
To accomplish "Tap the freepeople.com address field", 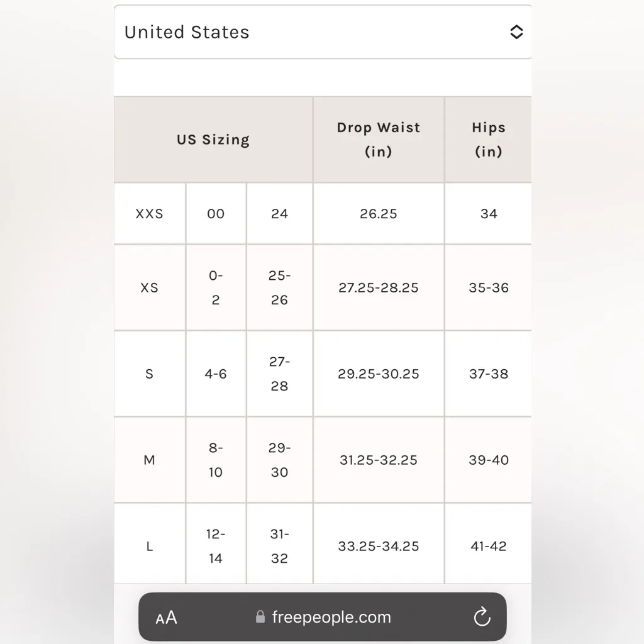I will tap(331, 618).
